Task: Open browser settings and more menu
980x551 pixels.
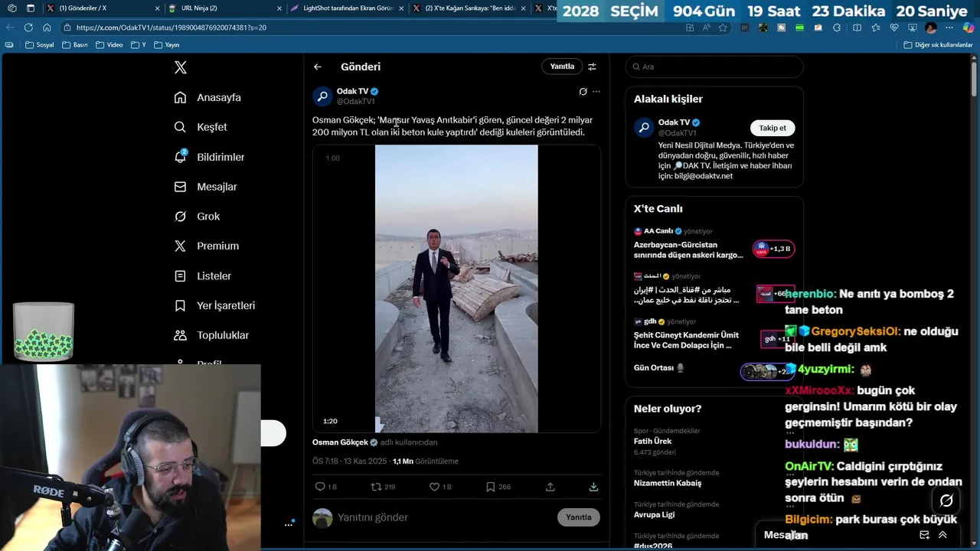Action: tap(950, 28)
